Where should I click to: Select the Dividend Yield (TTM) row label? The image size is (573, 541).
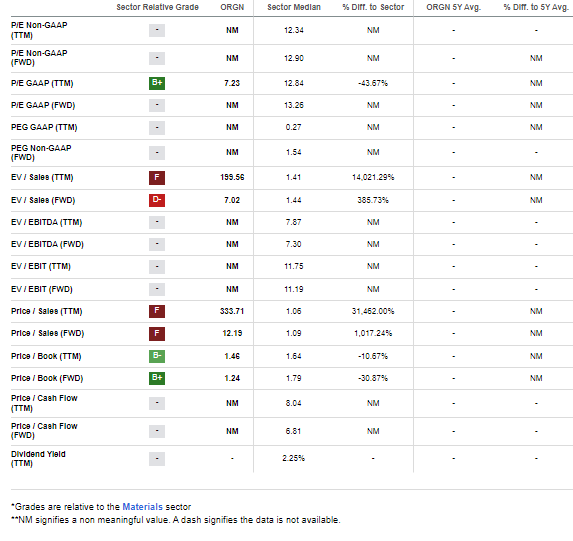click(x=38, y=458)
